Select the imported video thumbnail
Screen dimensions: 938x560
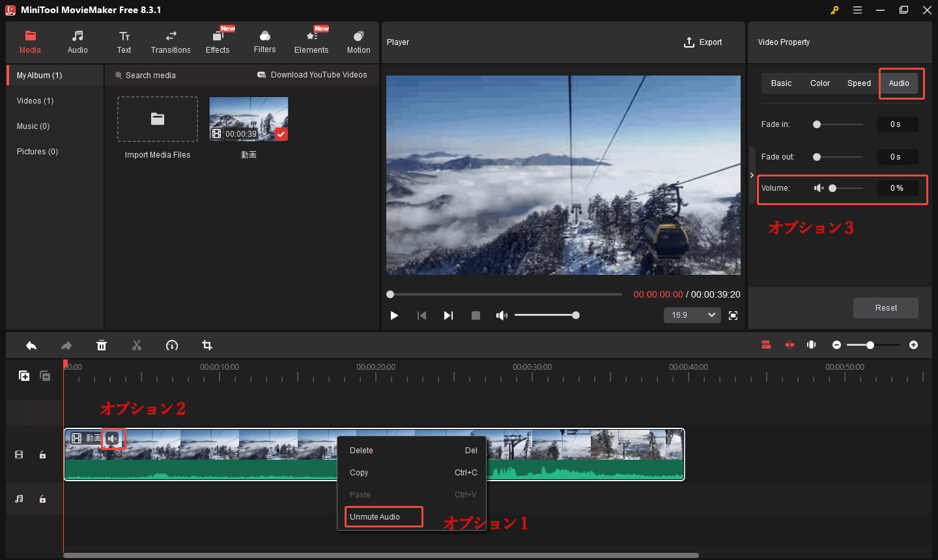(x=248, y=119)
